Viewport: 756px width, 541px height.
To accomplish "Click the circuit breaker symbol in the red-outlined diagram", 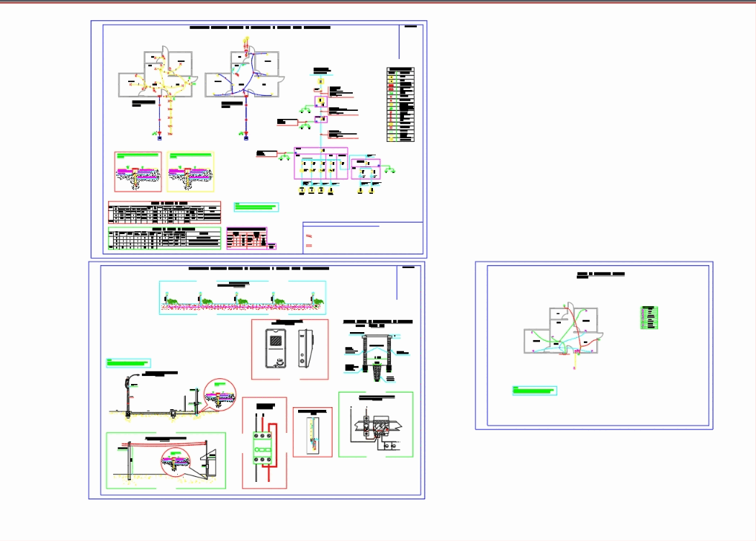I will [x=263, y=447].
